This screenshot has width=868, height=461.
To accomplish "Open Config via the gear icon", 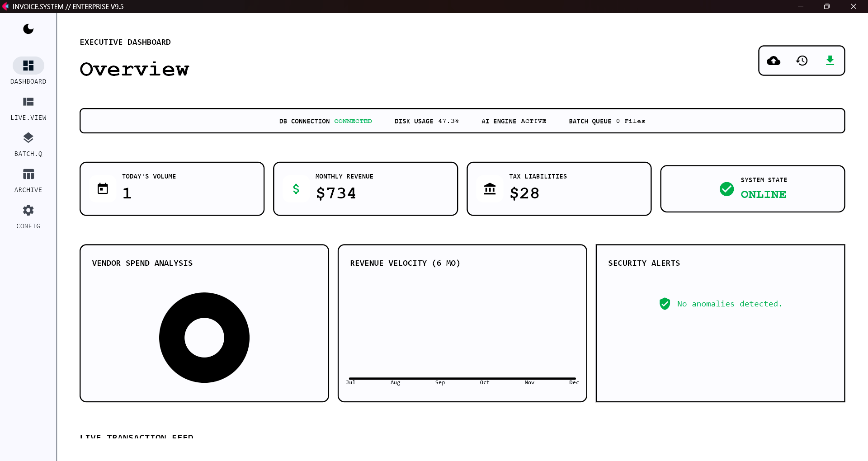I will pos(28,210).
